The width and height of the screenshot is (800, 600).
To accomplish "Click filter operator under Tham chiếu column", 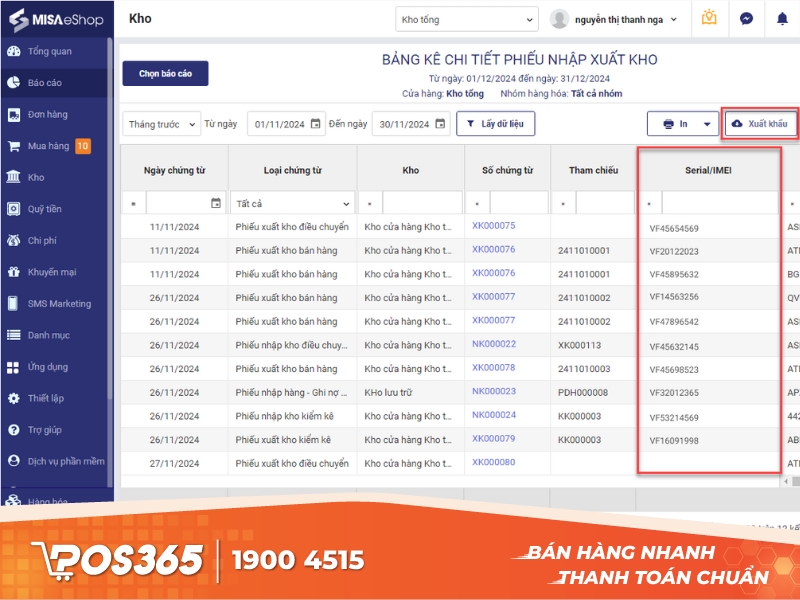I will 563,204.
